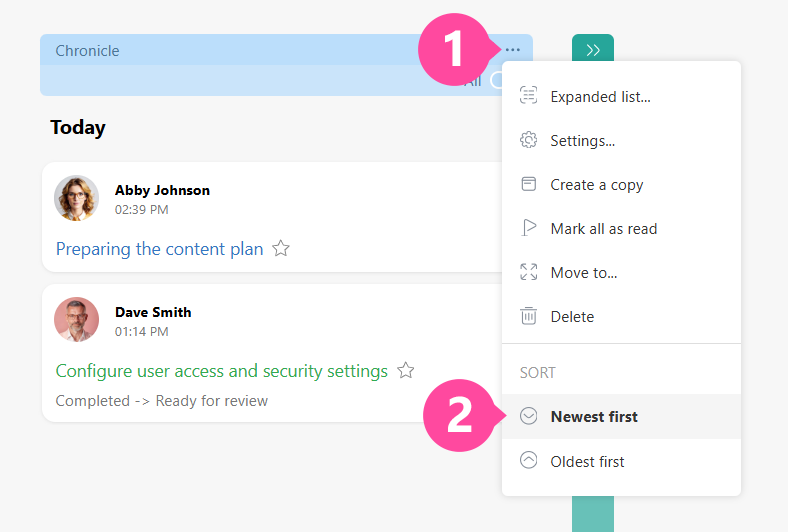
Task: Click the Expanded list icon
Action: pos(529,96)
